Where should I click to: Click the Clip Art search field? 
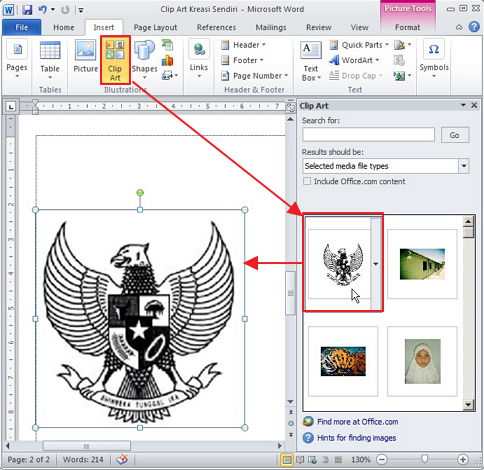coord(368,135)
